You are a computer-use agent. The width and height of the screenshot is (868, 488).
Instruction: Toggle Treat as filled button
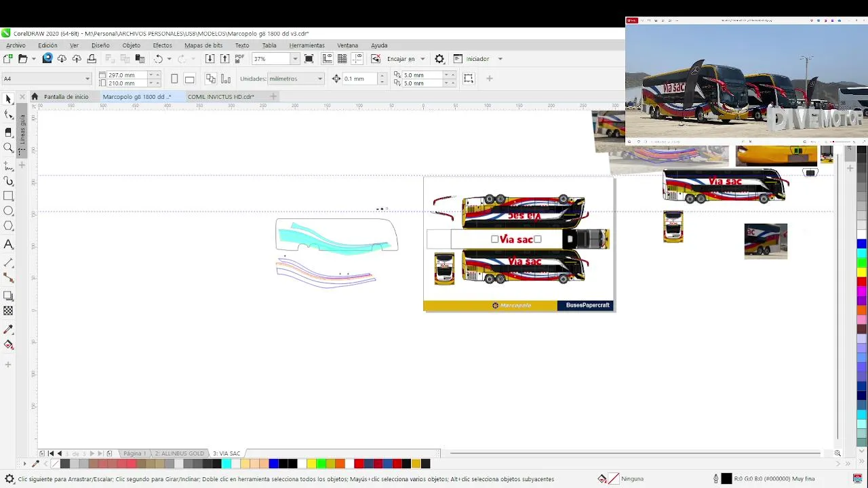click(x=469, y=79)
